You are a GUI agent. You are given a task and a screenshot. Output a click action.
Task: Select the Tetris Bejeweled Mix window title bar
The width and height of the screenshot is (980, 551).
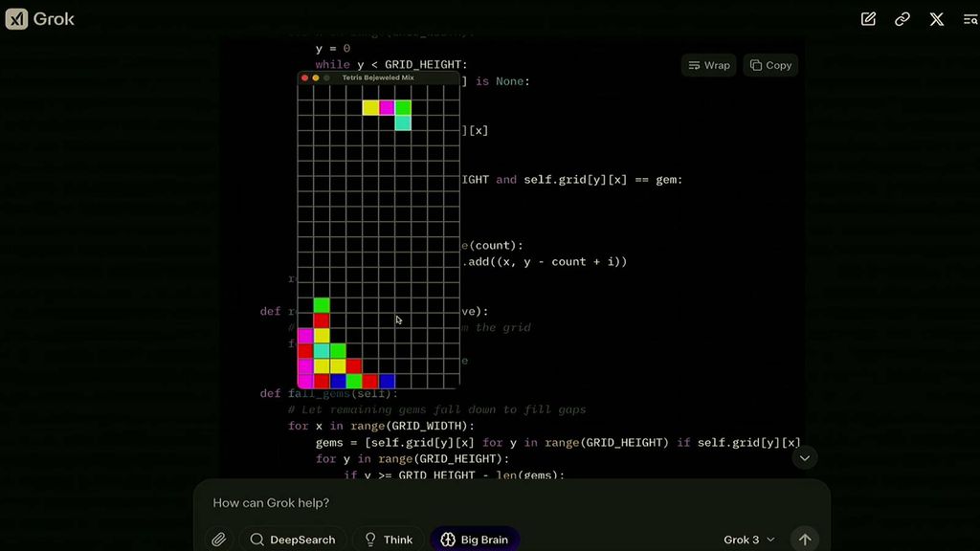click(x=377, y=77)
